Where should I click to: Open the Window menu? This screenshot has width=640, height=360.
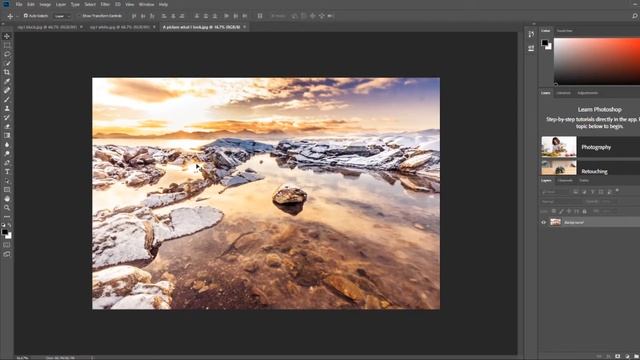tap(146, 4)
